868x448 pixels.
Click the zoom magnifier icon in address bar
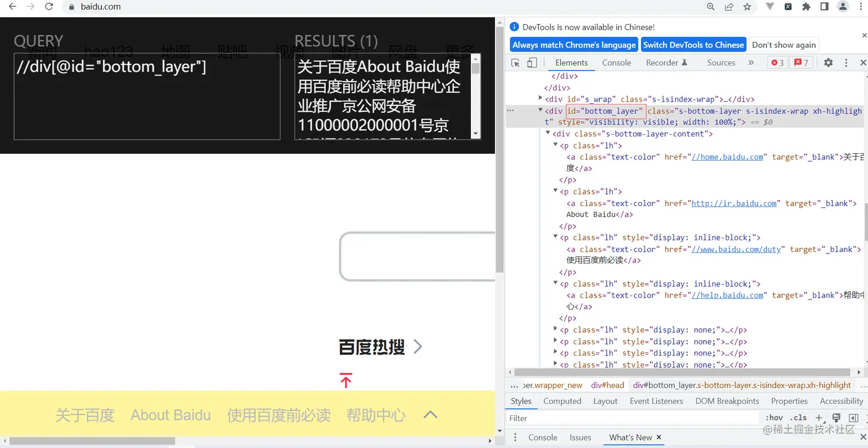pos(711,7)
